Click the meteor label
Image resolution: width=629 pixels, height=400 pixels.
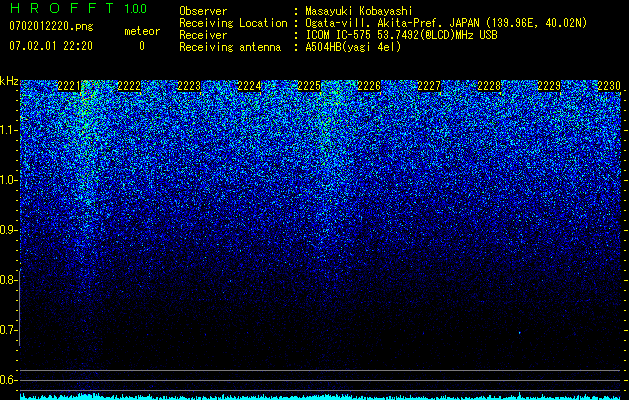click(x=142, y=31)
